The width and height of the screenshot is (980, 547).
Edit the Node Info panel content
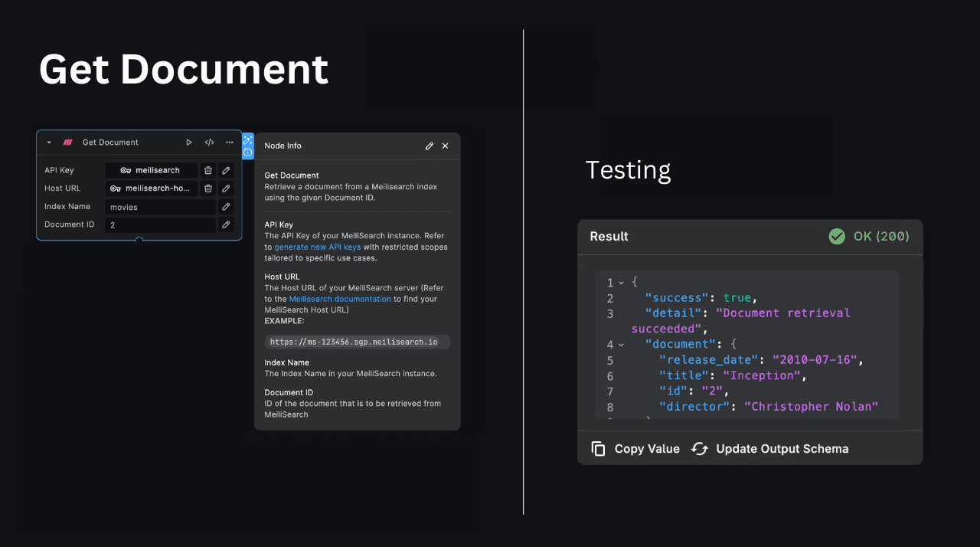coord(430,146)
